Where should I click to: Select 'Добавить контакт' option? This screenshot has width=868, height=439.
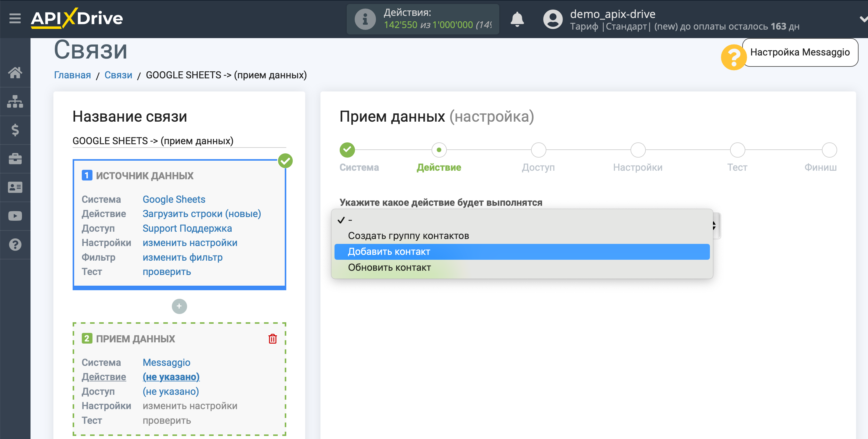(x=522, y=252)
